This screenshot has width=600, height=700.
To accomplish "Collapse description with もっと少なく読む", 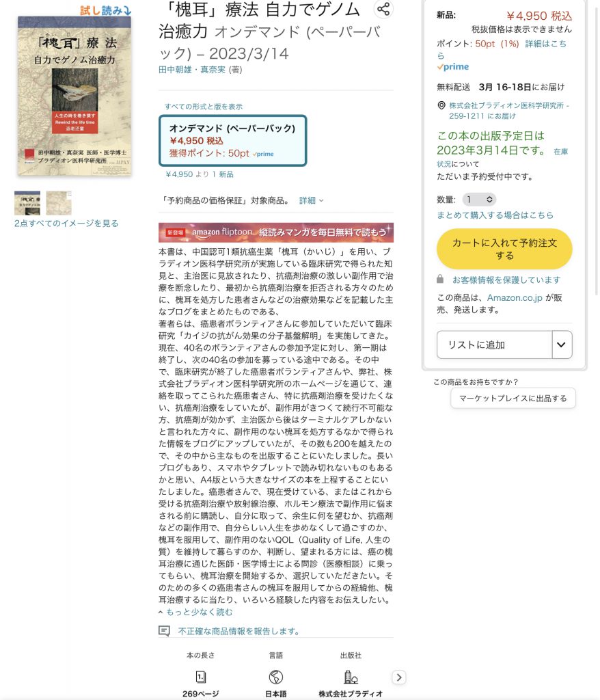I will pyautogui.click(x=195, y=612).
